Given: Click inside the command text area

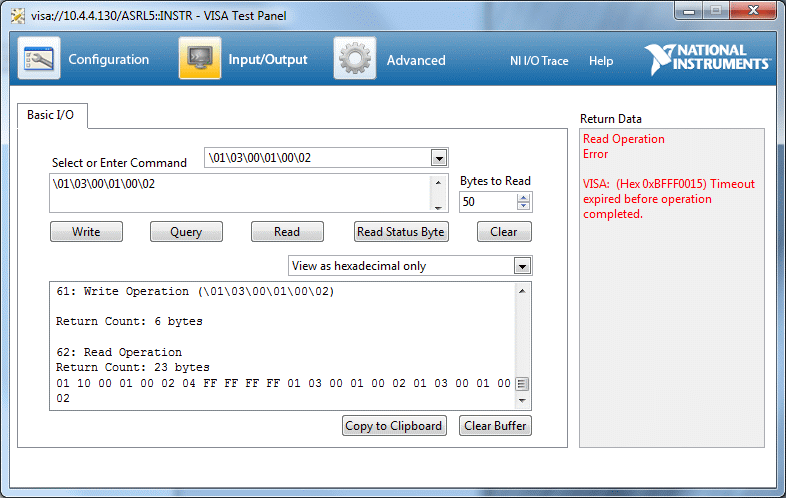Looking at the screenshot, I should [x=240, y=193].
